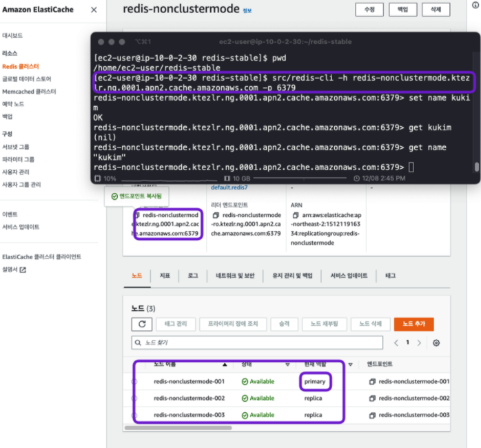481x448 pixels.
Task: Click the external link icon next to 설명서
Action: (x=23, y=269)
